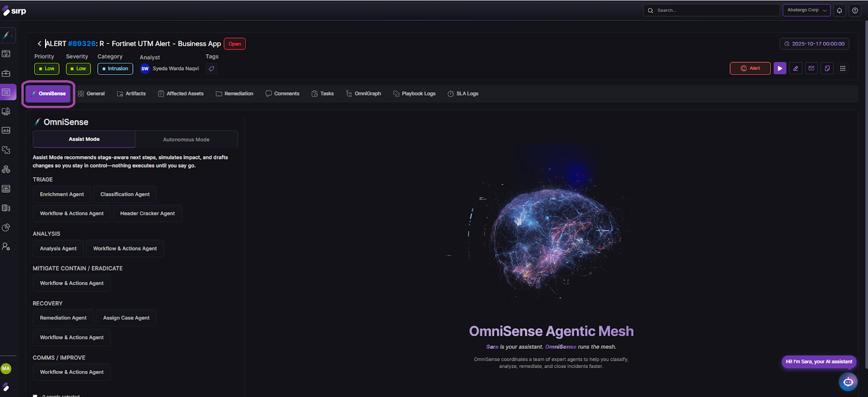Open the OmniGraph tab
The image size is (868, 397).
(363, 94)
